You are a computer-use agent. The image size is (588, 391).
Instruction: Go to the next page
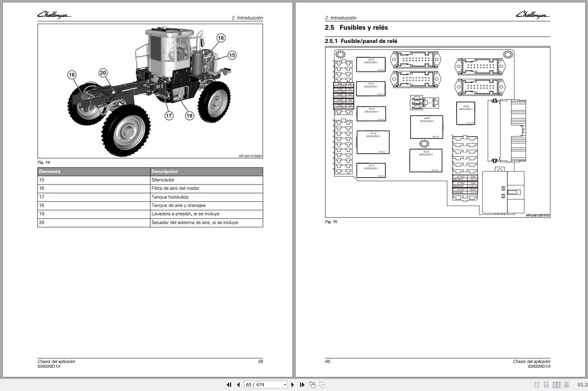pyautogui.click(x=292, y=385)
